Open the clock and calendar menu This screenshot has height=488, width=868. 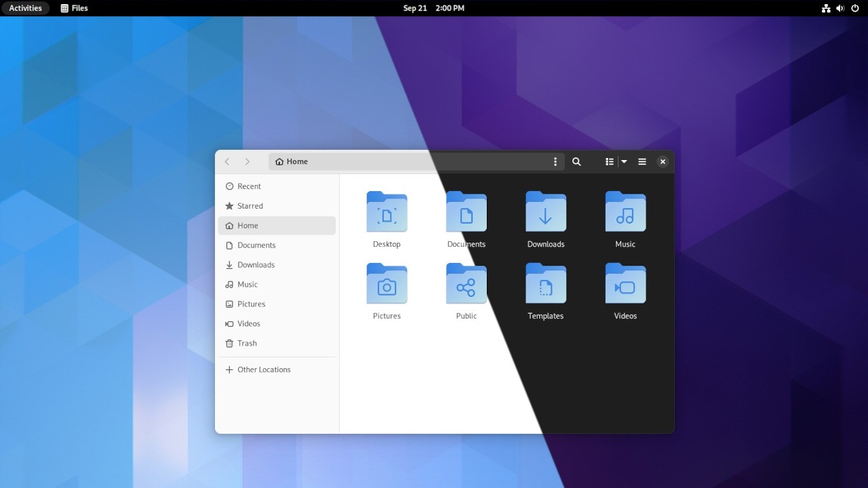point(434,8)
